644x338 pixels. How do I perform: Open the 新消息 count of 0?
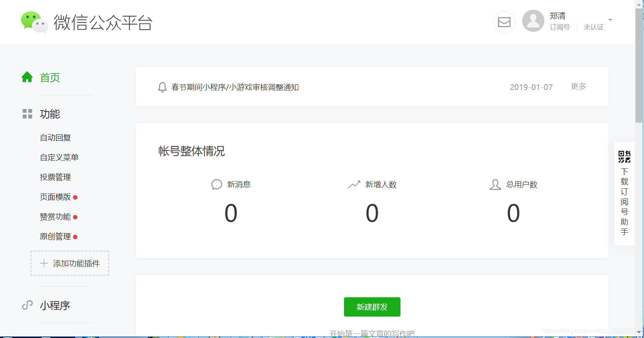(231, 213)
